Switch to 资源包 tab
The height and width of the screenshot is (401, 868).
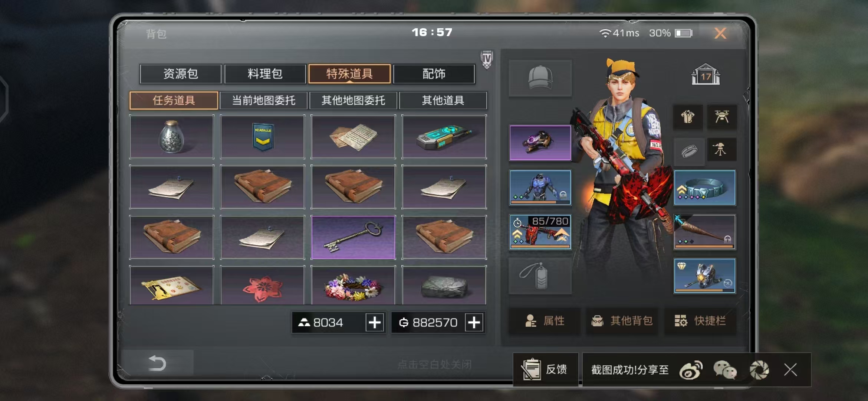click(181, 74)
